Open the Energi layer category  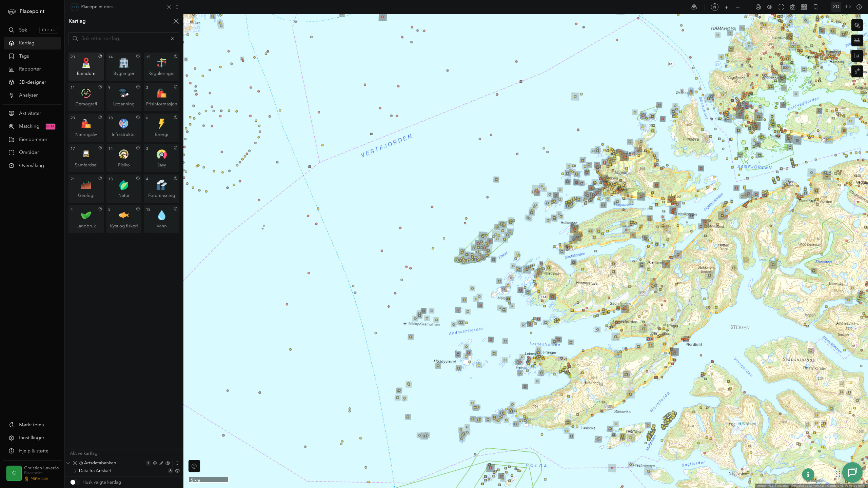click(162, 127)
